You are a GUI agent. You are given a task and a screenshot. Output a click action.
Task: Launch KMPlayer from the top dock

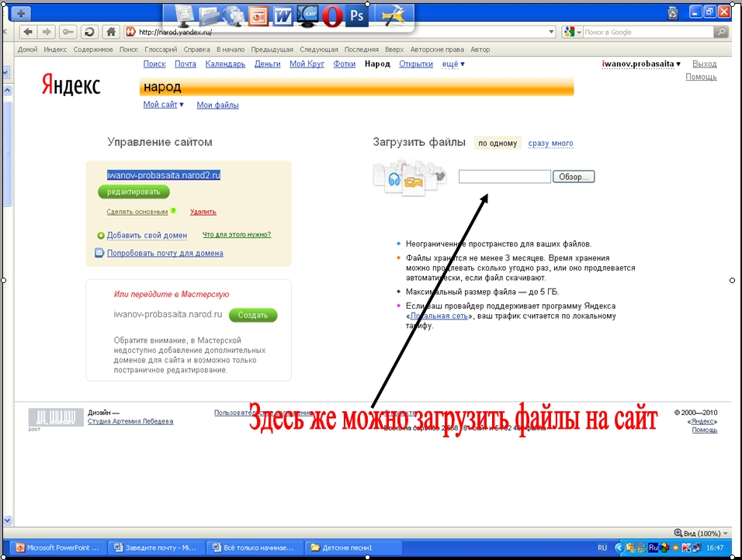click(x=307, y=16)
